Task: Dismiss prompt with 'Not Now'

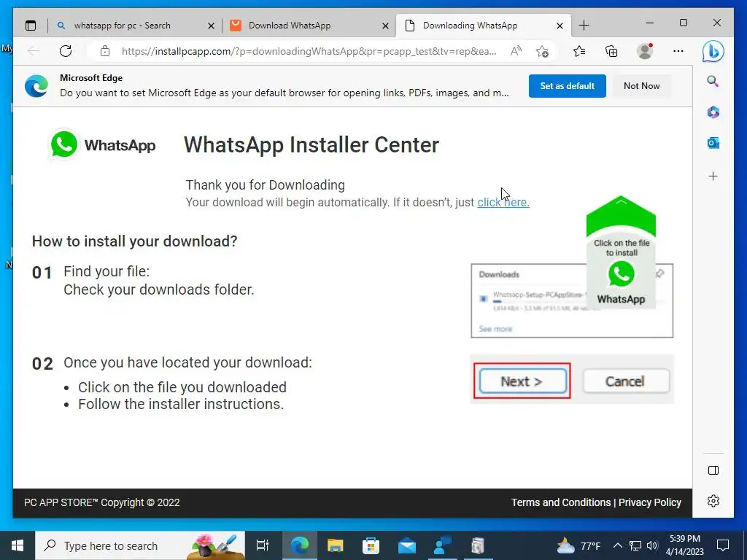Action: pyautogui.click(x=641, y=86)
